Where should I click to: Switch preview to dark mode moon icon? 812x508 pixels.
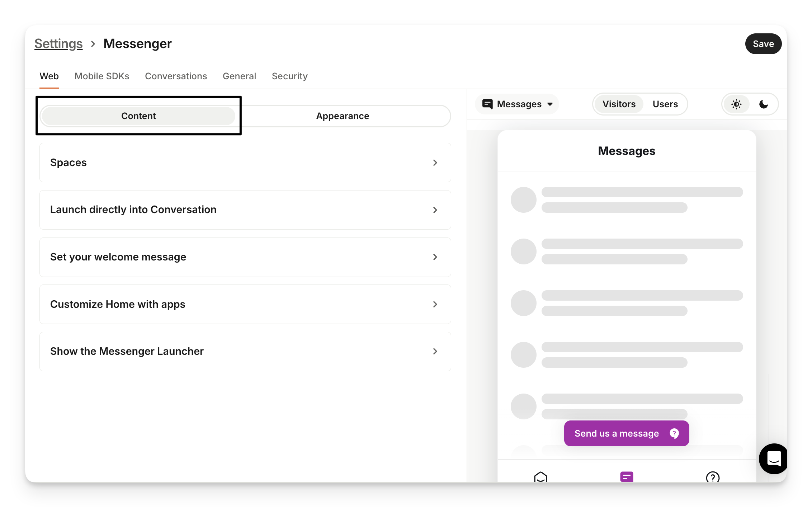click(764, 104)
